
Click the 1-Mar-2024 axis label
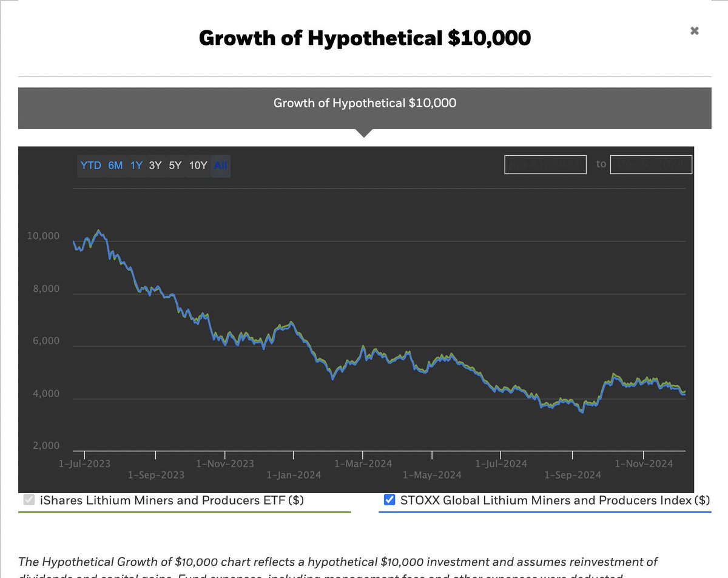pos(363,463)
